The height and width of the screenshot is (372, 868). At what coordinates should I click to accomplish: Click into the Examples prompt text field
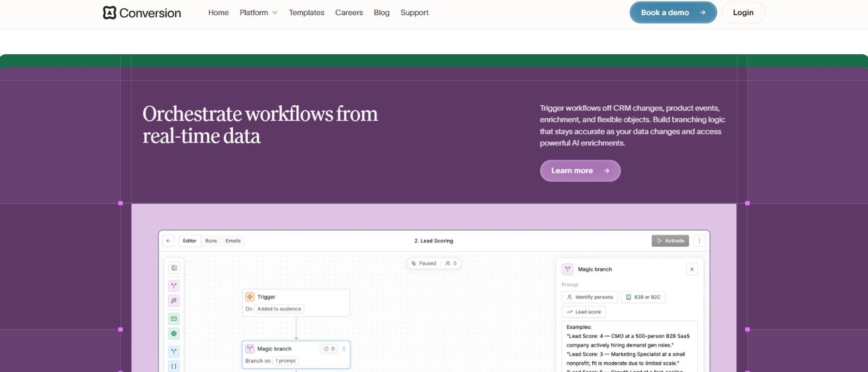(629, 347)
